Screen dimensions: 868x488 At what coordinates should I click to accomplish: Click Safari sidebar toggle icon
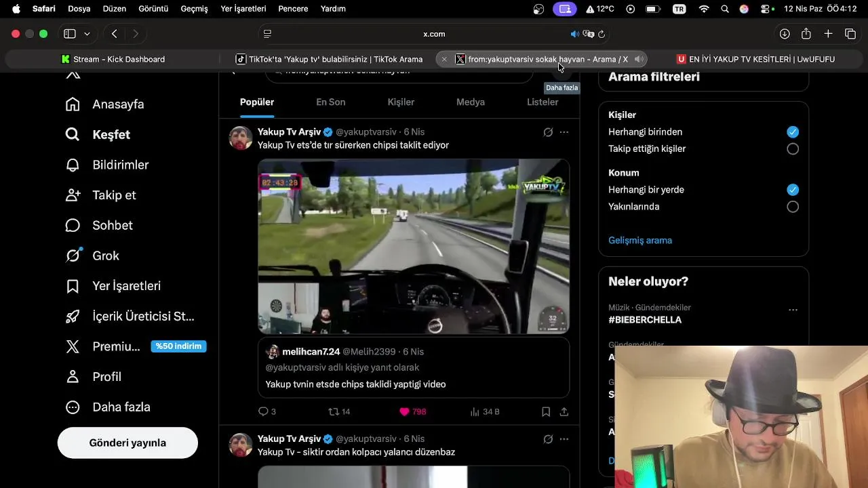pyautogui.click(x=69, y=34)
